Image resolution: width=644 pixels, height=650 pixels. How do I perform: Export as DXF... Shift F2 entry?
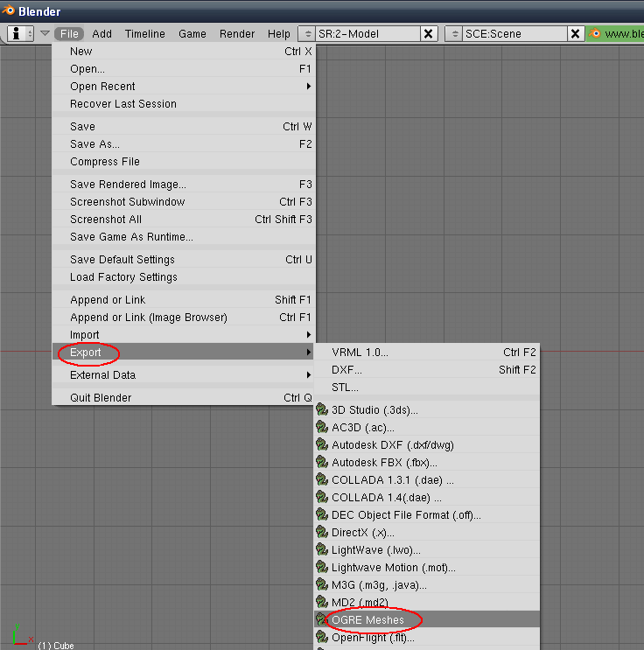(x=427, y=369)
